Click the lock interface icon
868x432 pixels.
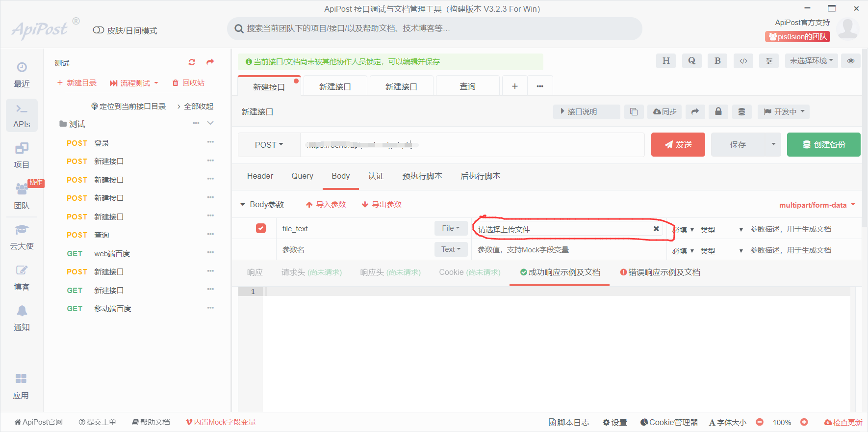(718, 112)
